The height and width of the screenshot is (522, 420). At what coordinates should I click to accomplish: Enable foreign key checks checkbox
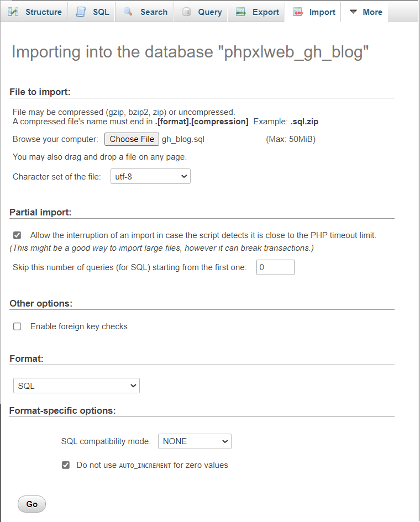point(17,326)
